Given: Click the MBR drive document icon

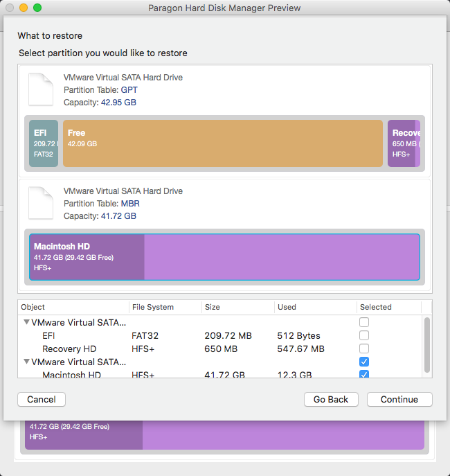Looking at the screenshot, I should pos(41,203).
